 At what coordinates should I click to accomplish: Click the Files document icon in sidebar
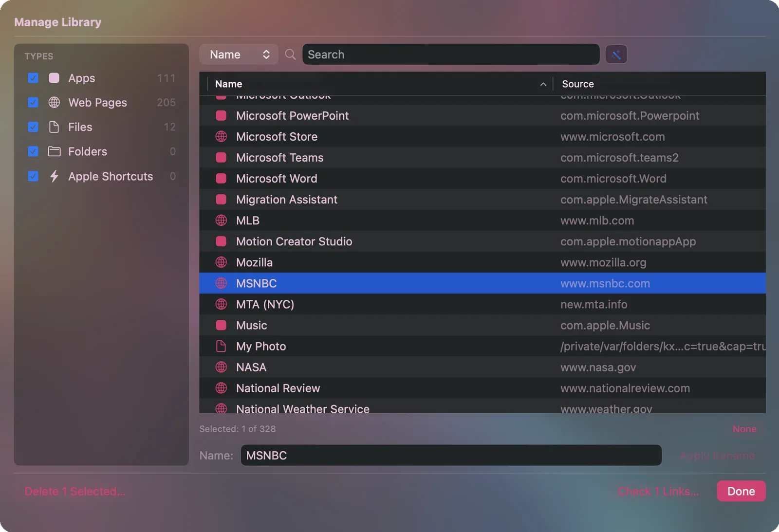pos(54,127)
